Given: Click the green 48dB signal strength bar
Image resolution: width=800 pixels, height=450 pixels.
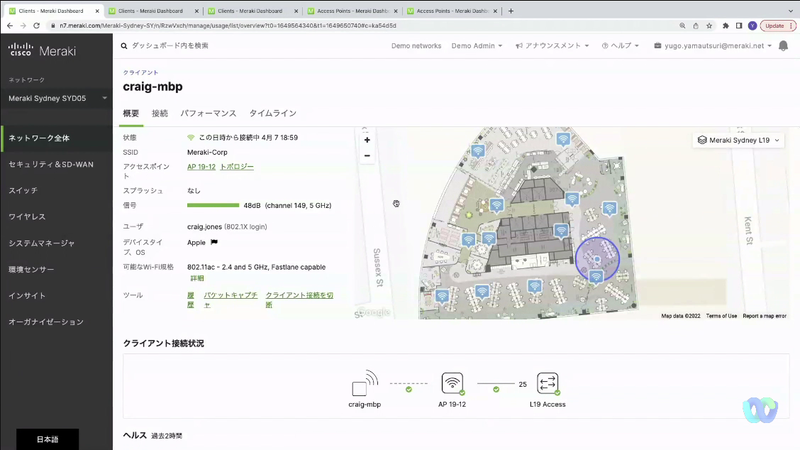Looking at the screenshot, I should (213, 206).
